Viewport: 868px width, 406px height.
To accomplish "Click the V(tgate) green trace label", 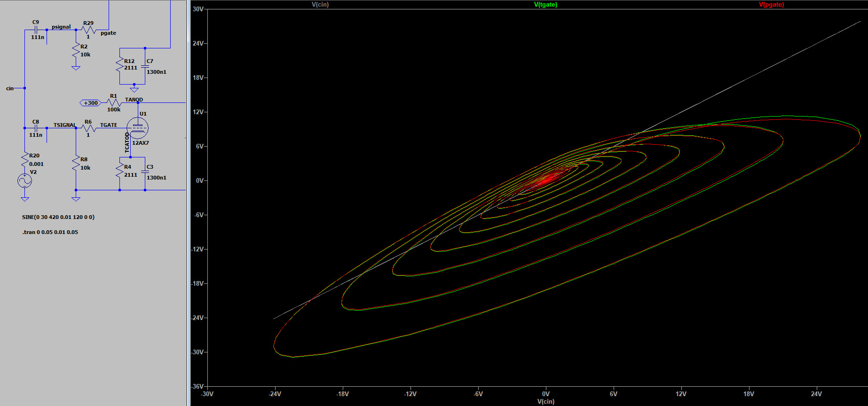I will pos(545,5).
